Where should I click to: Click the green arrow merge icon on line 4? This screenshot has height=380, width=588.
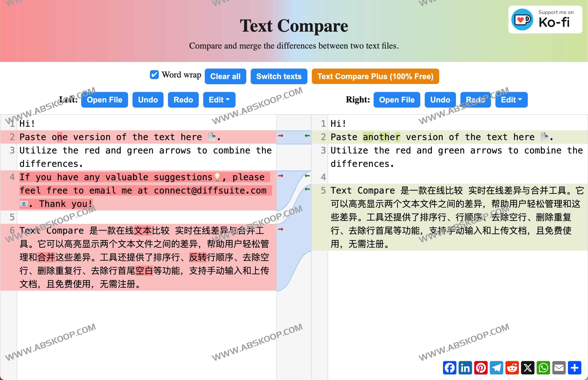[307, 176]
